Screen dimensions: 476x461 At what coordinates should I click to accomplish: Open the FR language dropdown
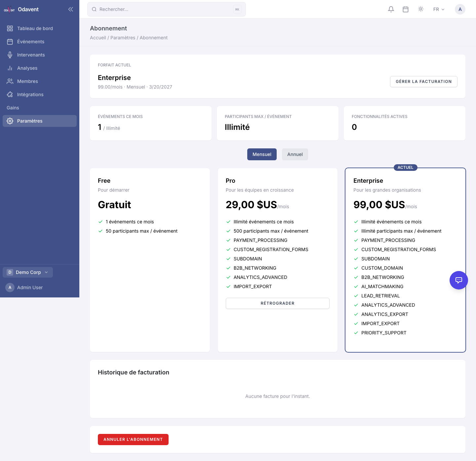point(439,9)
